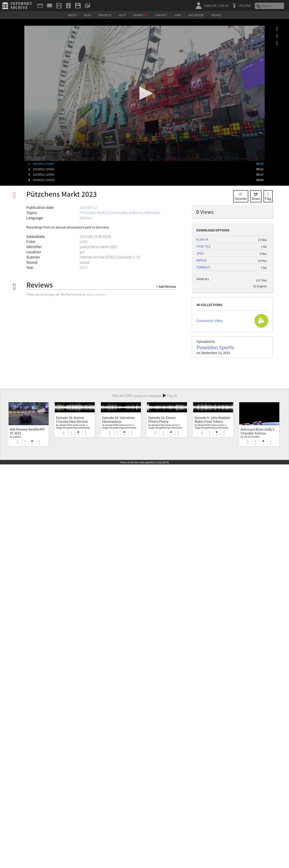Click the UPLOAD link text
Viewport: 289px width, 868px height.
245,6
